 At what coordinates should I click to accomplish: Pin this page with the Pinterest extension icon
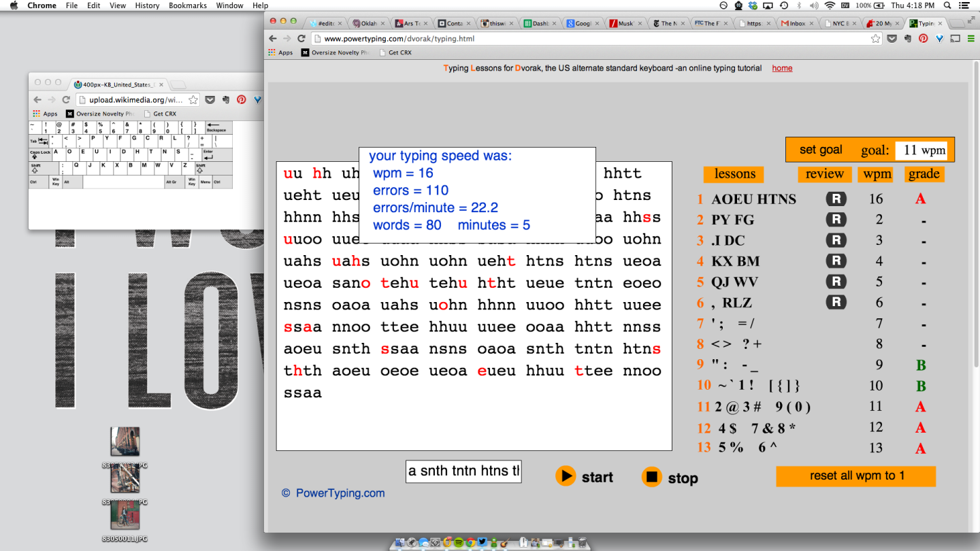pos(923,39)
